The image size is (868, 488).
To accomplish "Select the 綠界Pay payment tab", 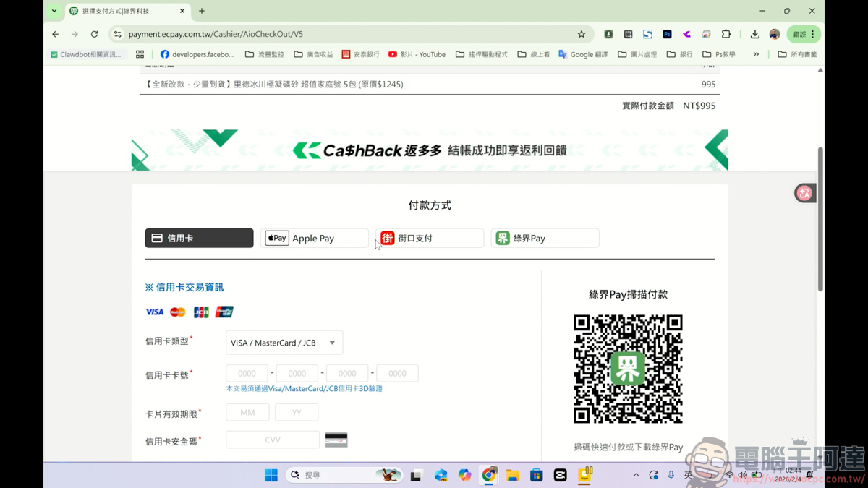I will click(545, 238).
